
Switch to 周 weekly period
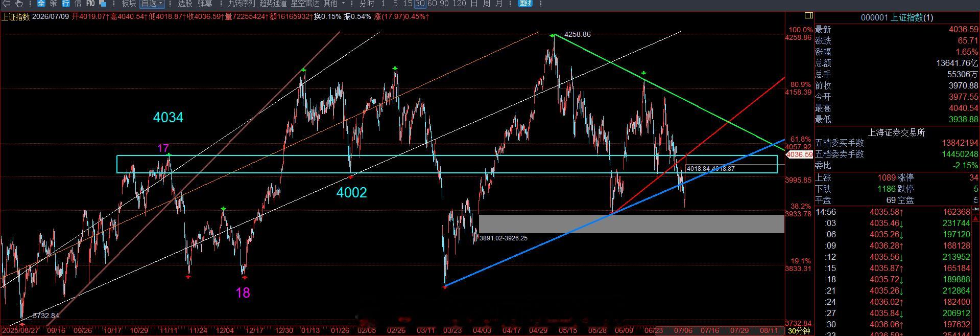(x=486, y=3)
